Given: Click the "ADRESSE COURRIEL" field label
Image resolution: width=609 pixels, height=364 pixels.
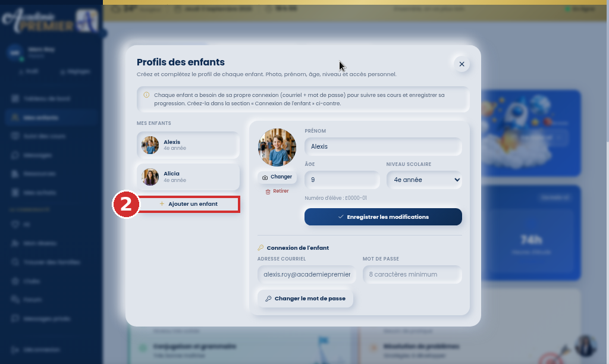Looking at the screenshot, I should pyautogui.click(x=281, y=259).
